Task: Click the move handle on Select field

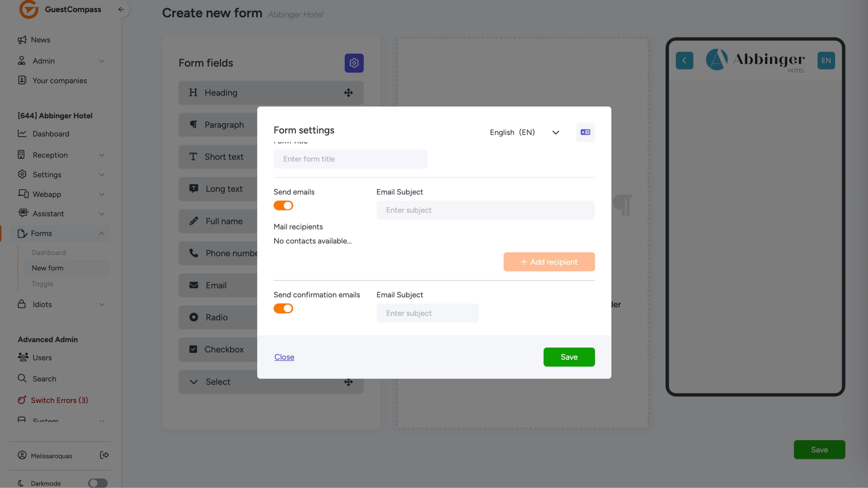Action: coord(348,382)
